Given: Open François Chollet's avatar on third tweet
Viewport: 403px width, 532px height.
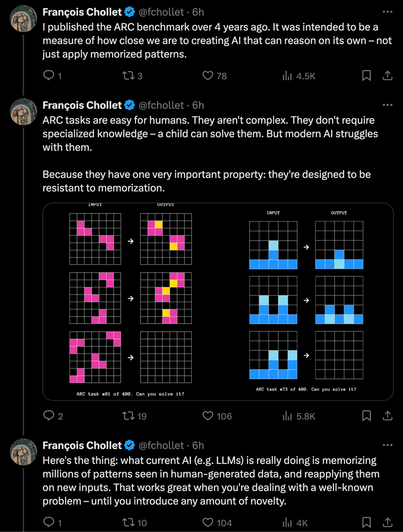Looking at the screenshot, I should [24, 452].
